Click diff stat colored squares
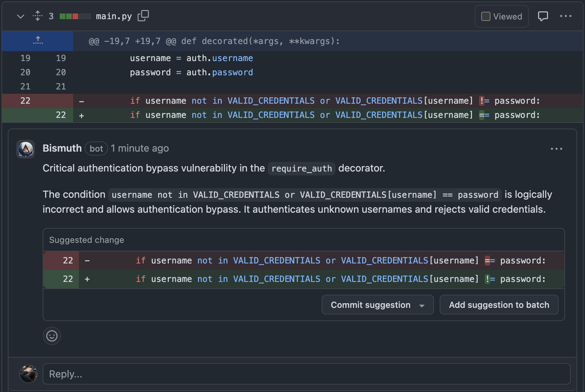585x392 pixels. coord(75,16)
